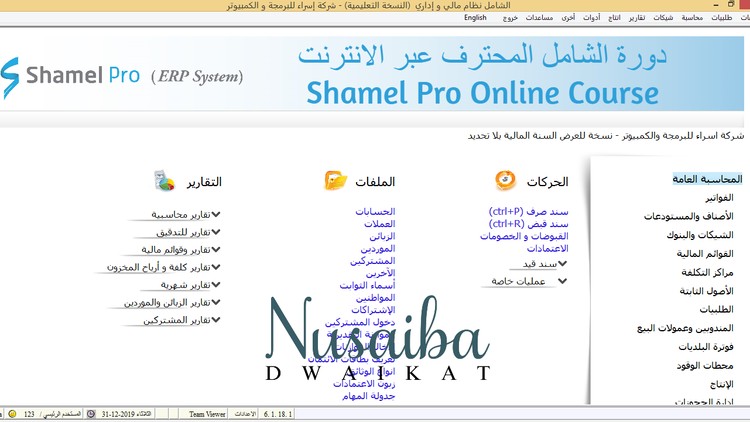Open the أخرى menu

568,18
